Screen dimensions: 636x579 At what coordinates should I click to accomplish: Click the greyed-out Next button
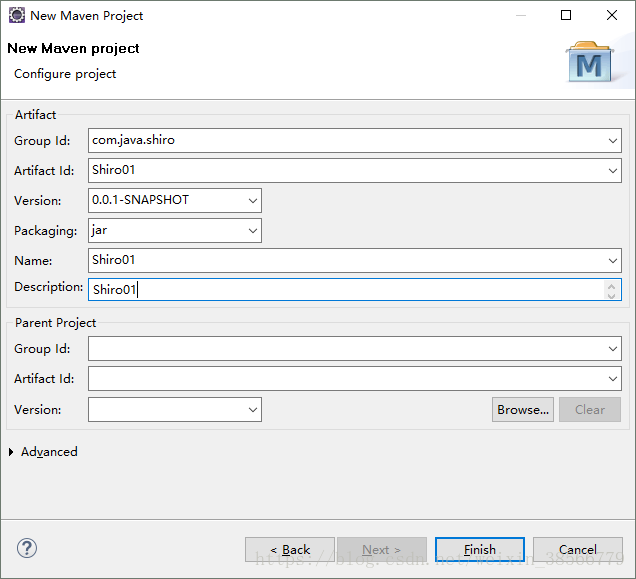point(382,549)
